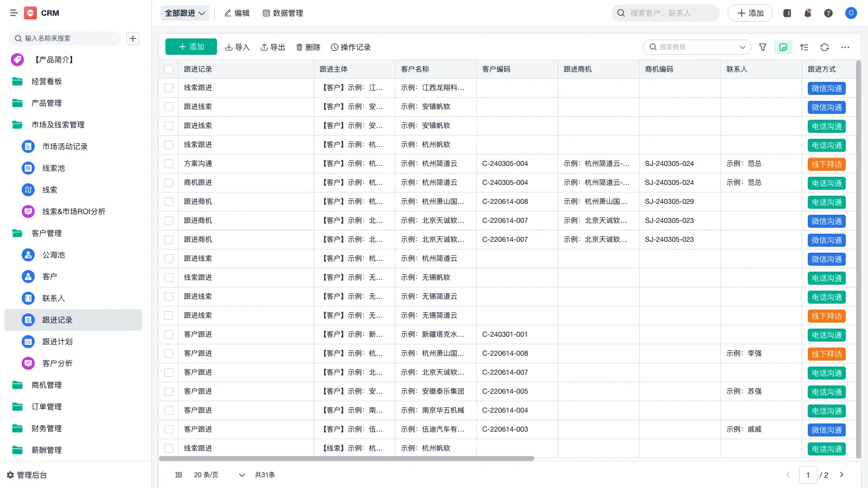Click the 微信沟通 tag in first row
Screen dimensions: 868x488
coord(826,88)
